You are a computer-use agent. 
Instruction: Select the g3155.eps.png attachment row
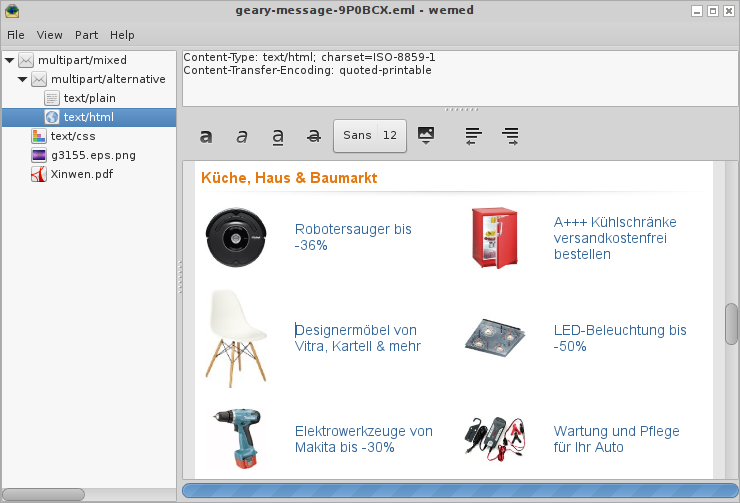[89, 155]
